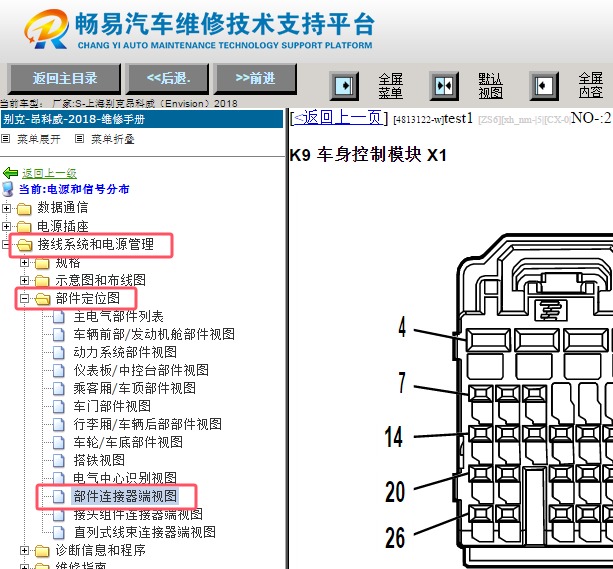Screen dimensions: 613x569
Task: Click the 返回主目录 button
Action: point(65,79)
